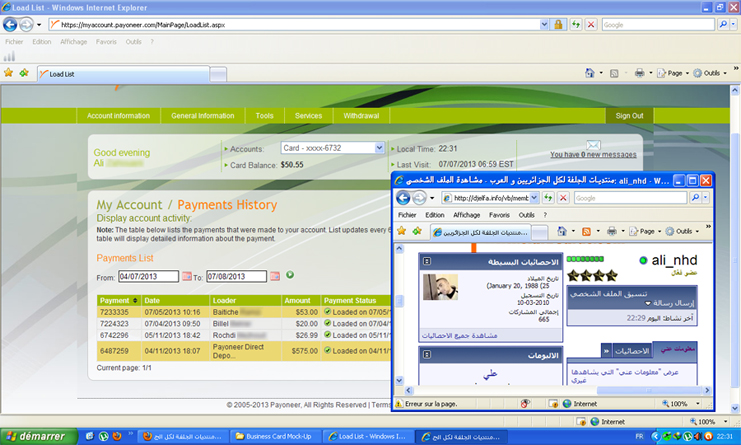
Task: Stop loading in djelfa forum popup window
Action: point(563,198)
